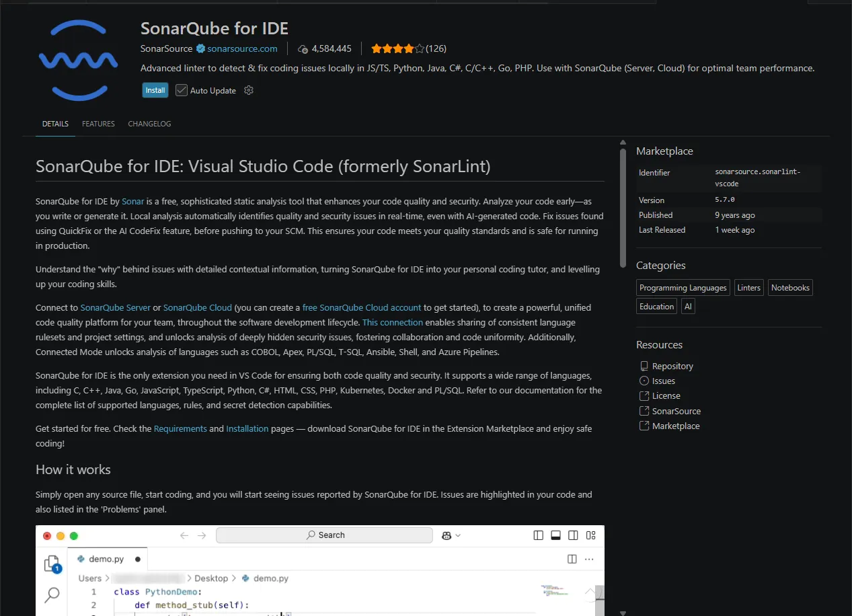Click the version value 5.7.0

click(x=725, y=200)
